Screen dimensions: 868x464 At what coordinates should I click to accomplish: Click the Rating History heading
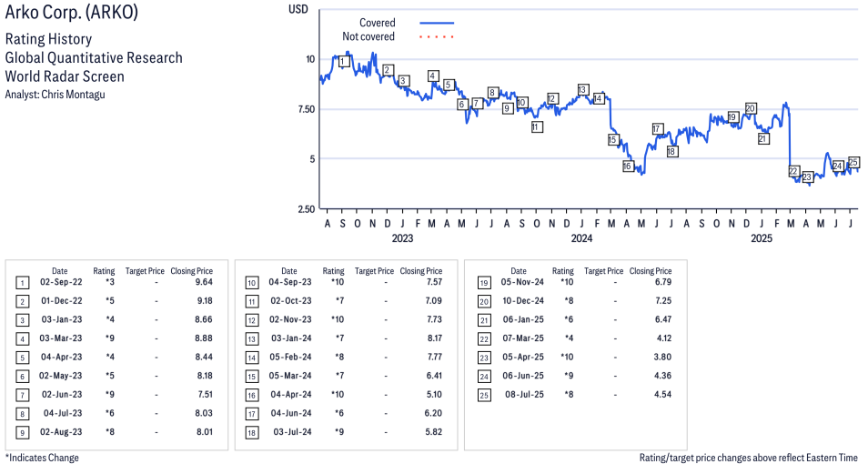[49, 39]
